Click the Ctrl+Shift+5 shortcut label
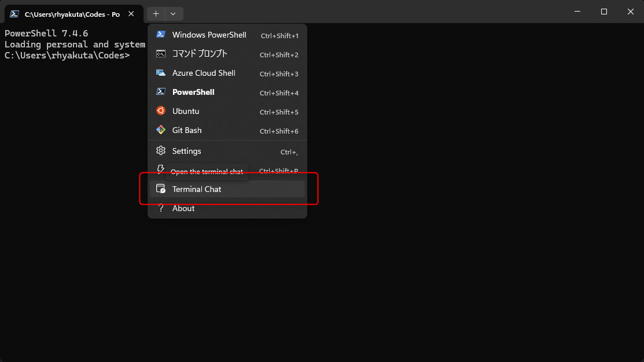Viewport: 644px width, 362px height. (x=279, y=112)
